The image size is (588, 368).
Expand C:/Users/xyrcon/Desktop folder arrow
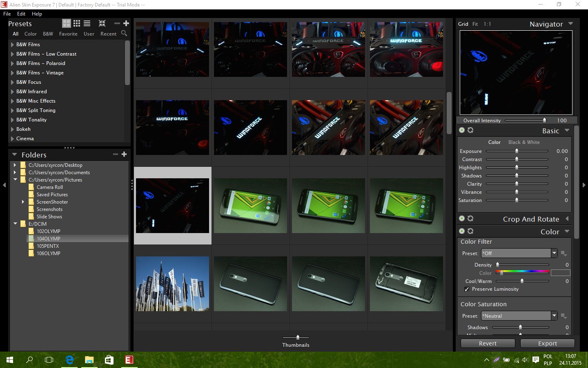15,165
